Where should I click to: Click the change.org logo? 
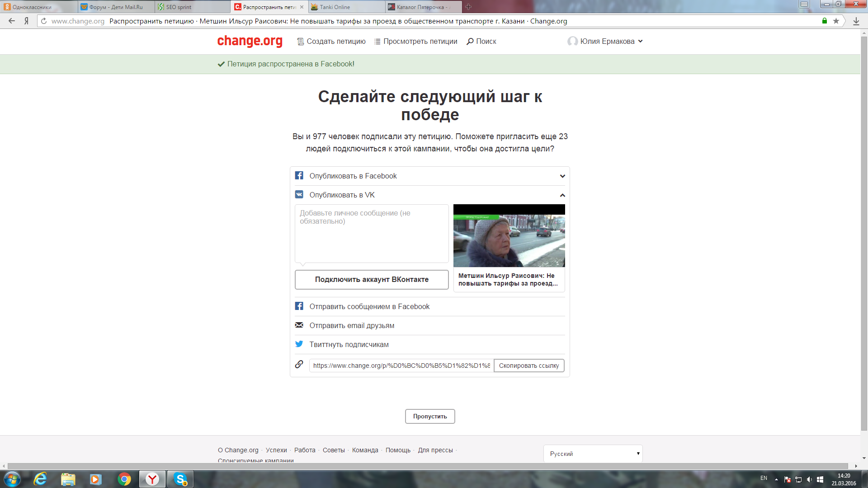pos(250,41)
